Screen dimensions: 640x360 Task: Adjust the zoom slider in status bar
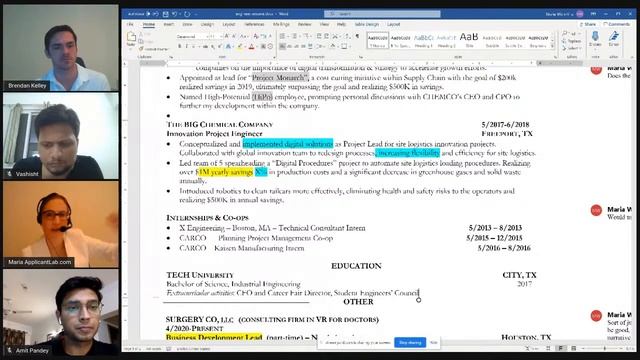pos(604,348)
